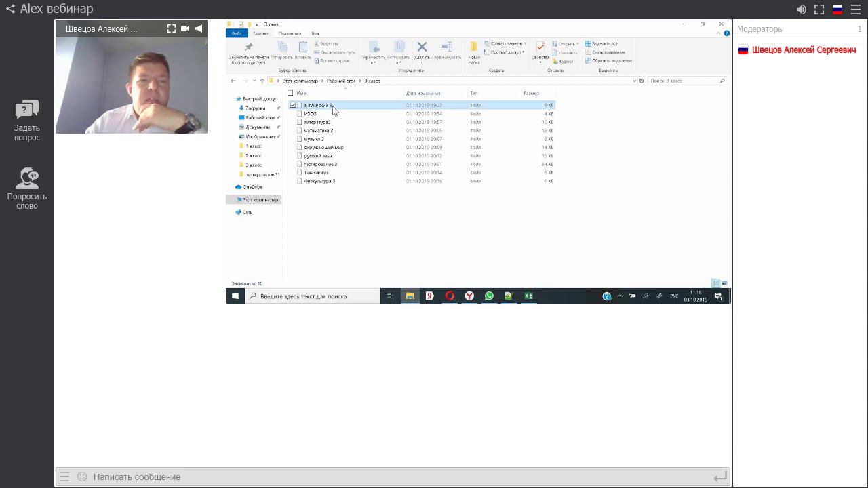The width and height of the screenshot is (868, 488).
Task: Open Excel from the taskbar
Action: [x=528, y=296]
